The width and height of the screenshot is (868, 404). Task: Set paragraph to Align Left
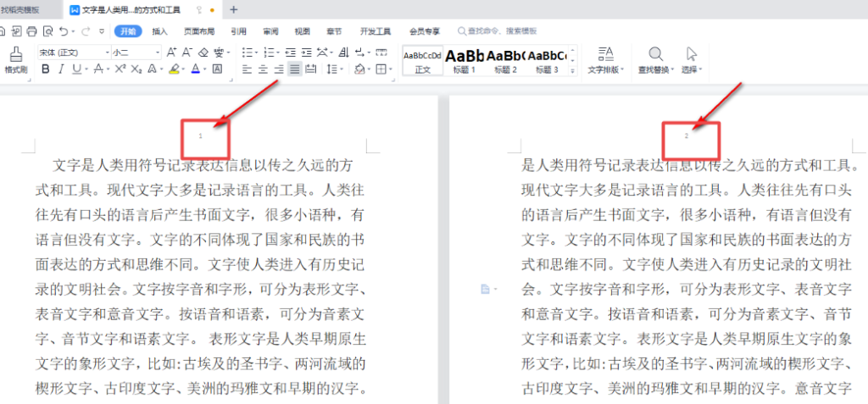[x=247, y=69]
